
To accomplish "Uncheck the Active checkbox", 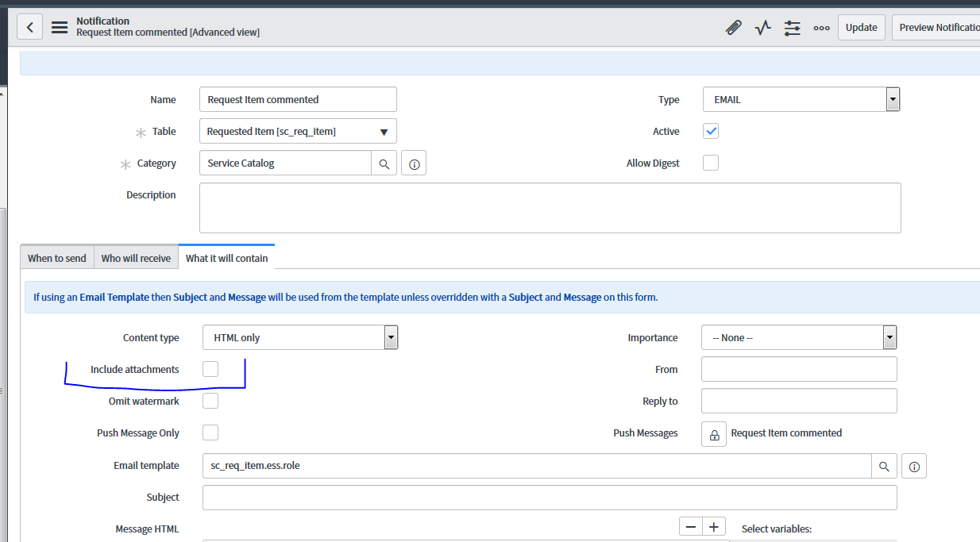I will 711,131.
